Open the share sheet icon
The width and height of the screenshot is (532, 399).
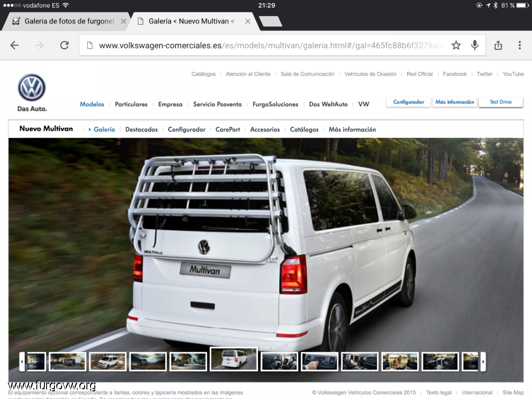[498, 45]
